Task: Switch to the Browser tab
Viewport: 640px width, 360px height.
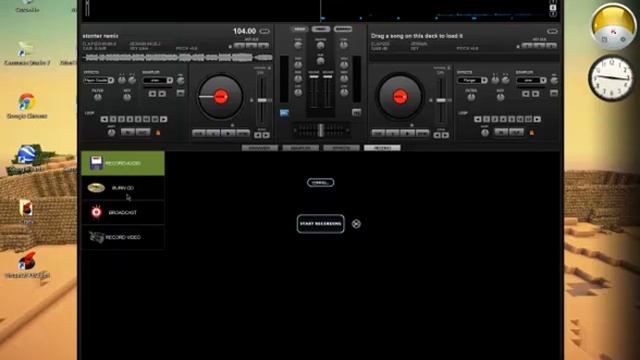Action: pos(260,148)
